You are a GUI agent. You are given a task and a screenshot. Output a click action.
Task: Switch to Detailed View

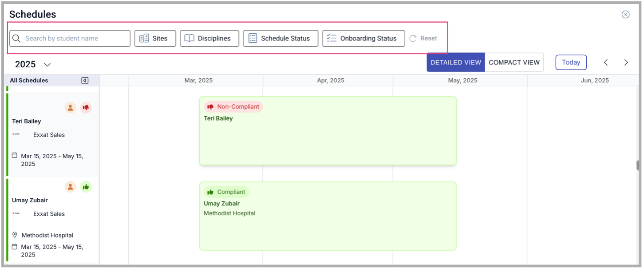coord(455,62)
